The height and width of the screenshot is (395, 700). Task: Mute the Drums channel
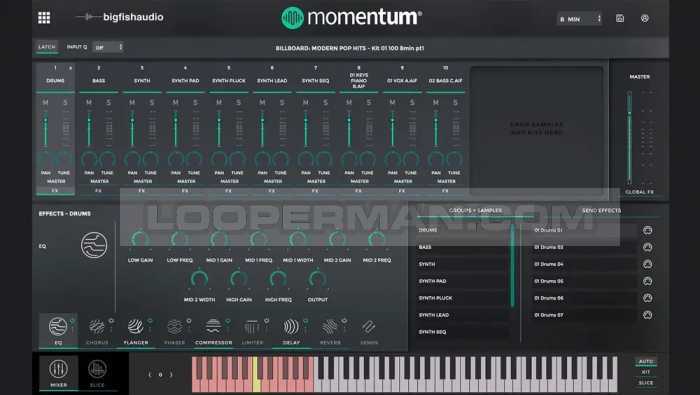45,103
